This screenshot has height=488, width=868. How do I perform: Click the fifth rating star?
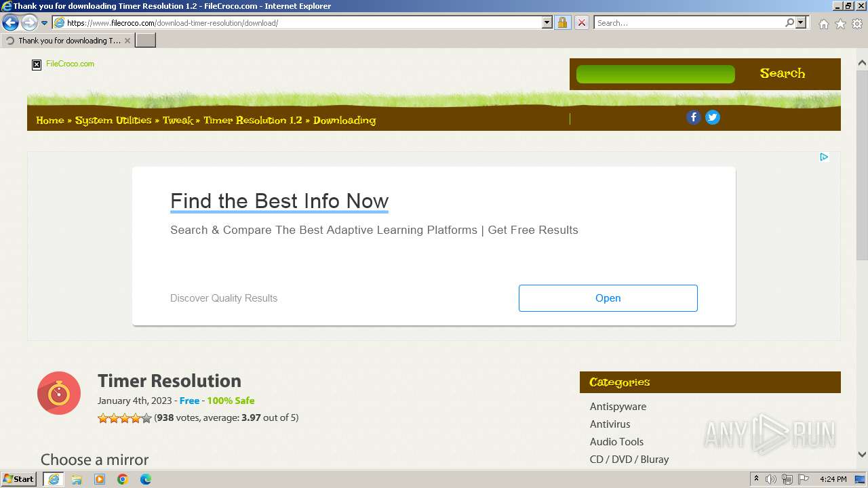[x=146, y=418]
